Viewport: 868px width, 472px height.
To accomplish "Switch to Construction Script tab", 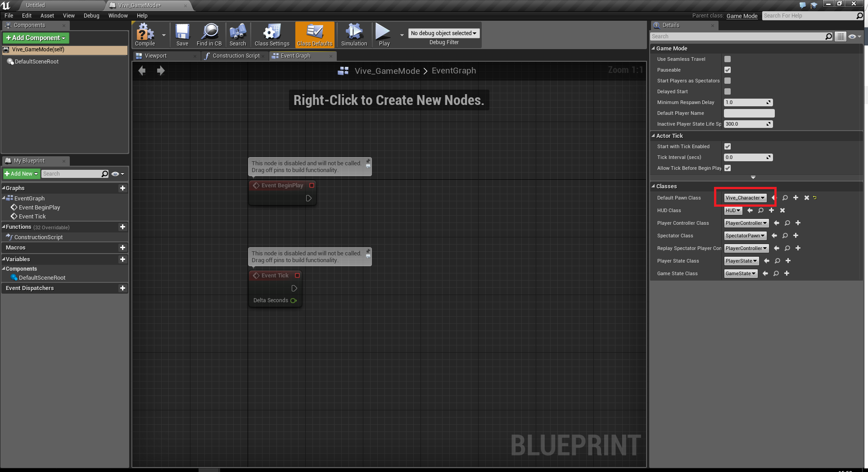I will tap(236, 56).
